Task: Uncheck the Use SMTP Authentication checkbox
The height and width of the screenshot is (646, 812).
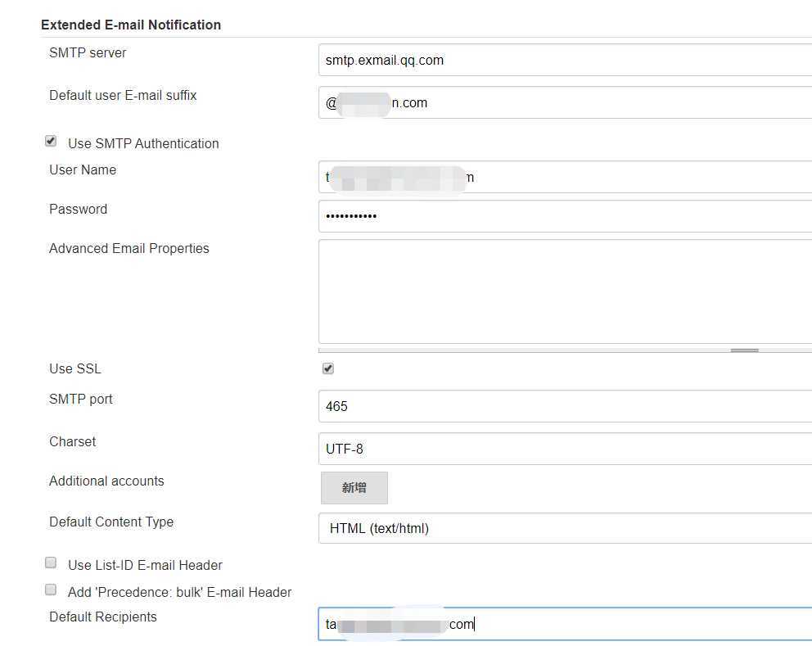Action: tap(51, 142)
